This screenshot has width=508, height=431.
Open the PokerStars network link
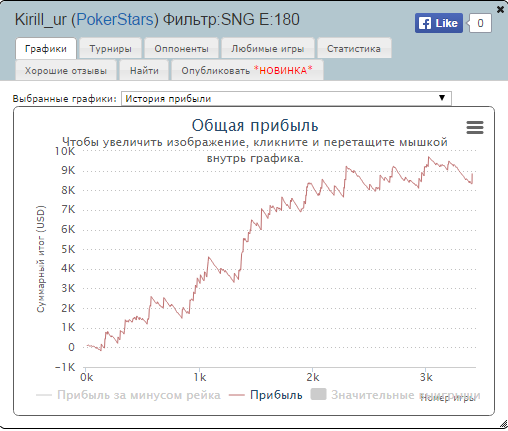tap(115, 19)
